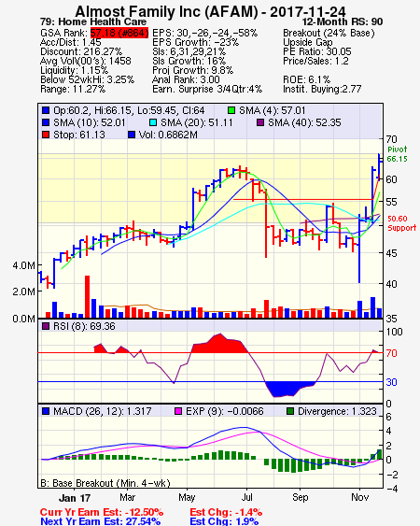
Task: Click the red GSA Rank value 57.18 (#864)
Action: point(119,33)
